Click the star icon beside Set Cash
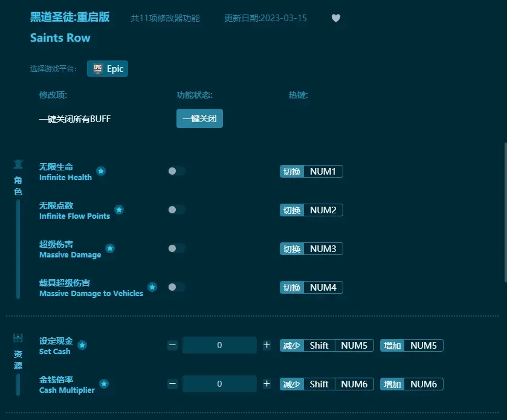This screenshot has width=507, height=420. coord(82,344)
